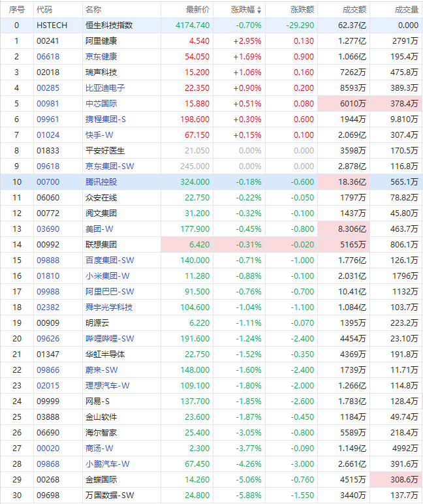Open the 百度集团-SW link
Viewport: 423px width, 504px height.
tap(110, 260)
